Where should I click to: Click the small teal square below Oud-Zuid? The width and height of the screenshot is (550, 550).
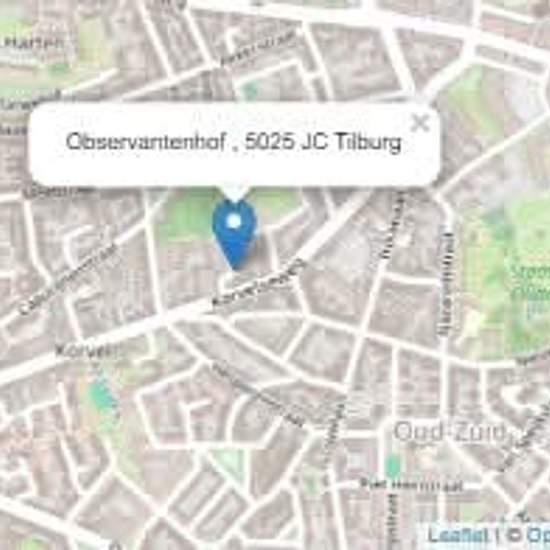tap(393, 466)
